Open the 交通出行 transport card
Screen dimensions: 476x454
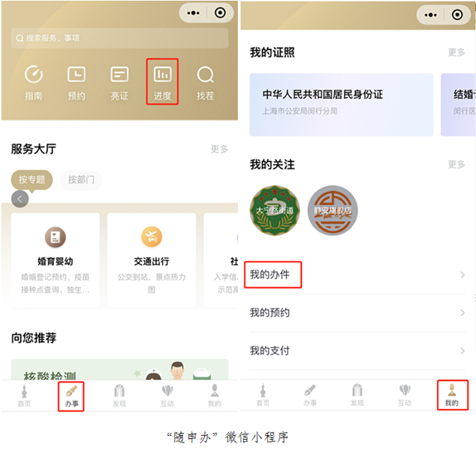tap(152, 261)
